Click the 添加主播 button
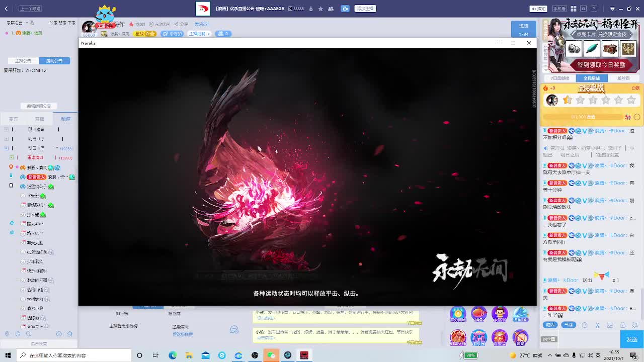Image resolution: width=644 pixels, height=362 pixels. point(365,9)
